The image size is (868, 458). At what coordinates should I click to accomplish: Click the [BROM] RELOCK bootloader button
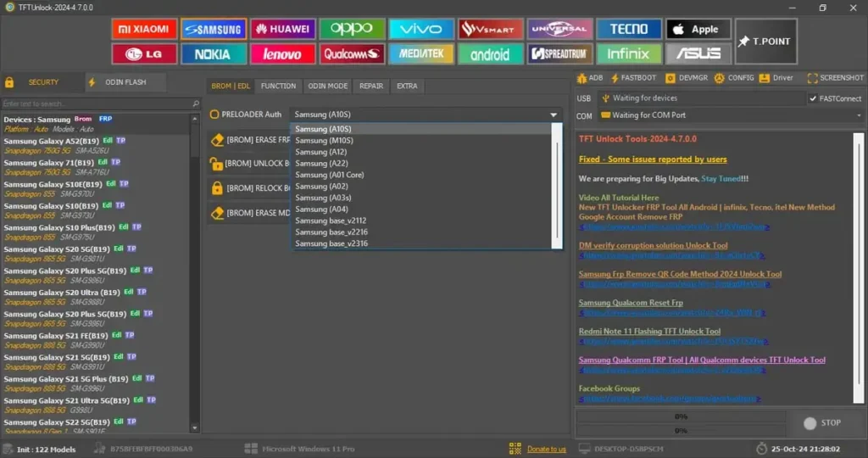click(x=250, y=188)
